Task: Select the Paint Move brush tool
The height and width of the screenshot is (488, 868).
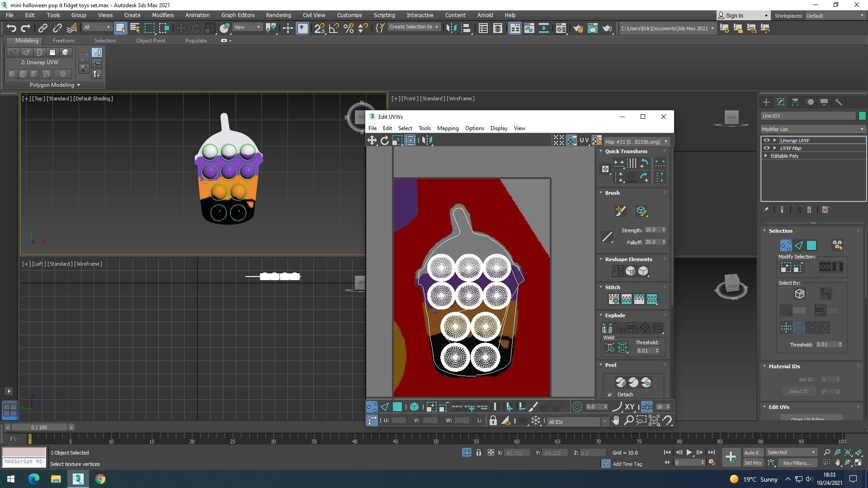Action: click(x=620, y=211)
